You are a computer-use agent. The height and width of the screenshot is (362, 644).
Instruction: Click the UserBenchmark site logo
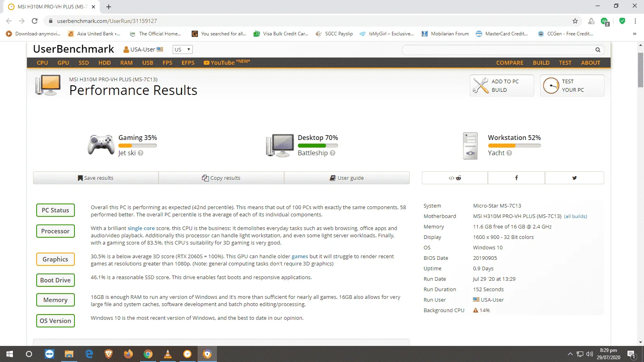click(74, 49)
